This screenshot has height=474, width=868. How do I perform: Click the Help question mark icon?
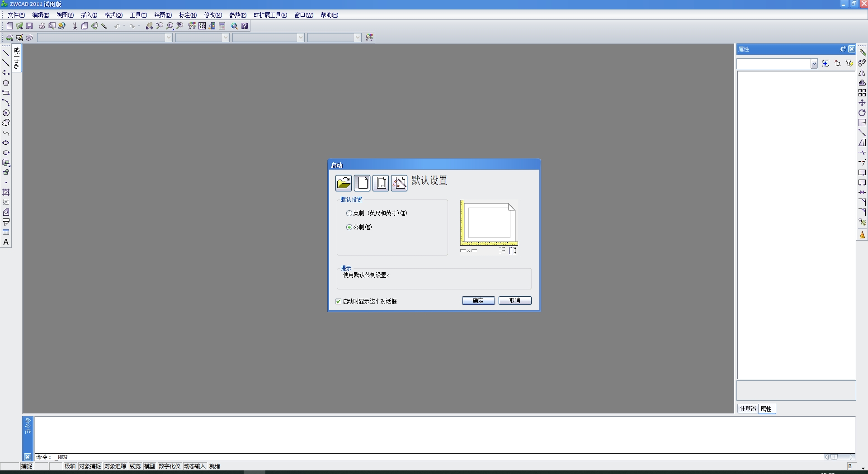245,26
